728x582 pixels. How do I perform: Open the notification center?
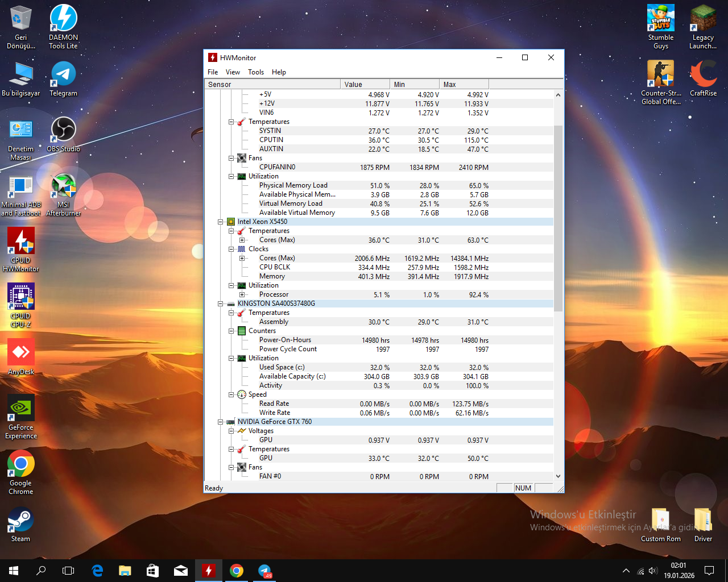point(709,571)
